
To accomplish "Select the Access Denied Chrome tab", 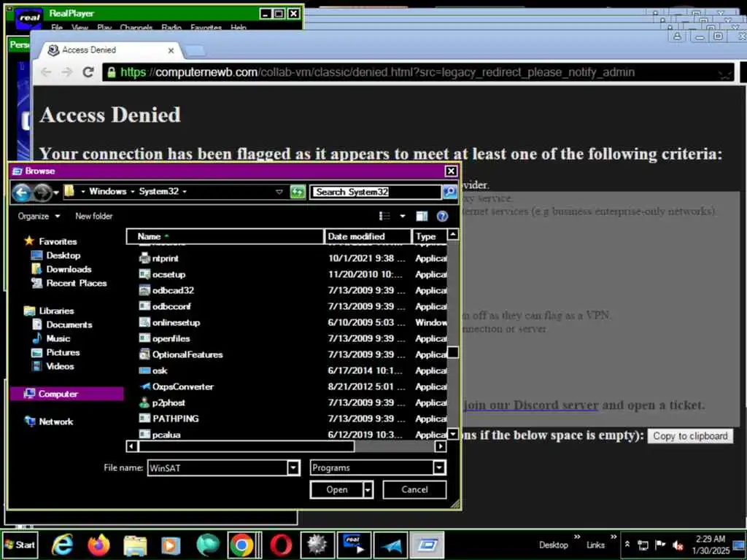I will (x=111, y=50).
